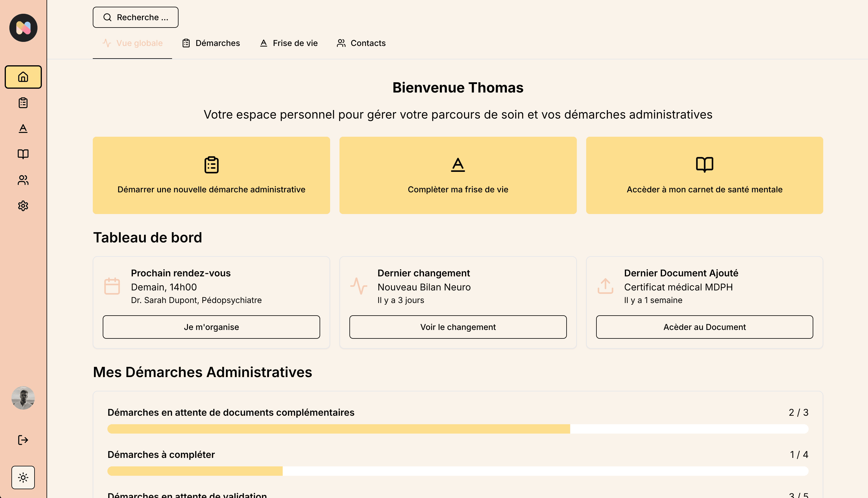Click the pulse icon beside Dernier changement
The image size is (868, 498).
358,286
